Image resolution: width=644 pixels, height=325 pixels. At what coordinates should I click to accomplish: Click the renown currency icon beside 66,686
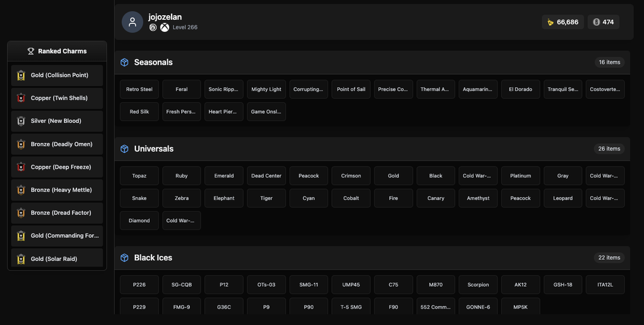click(x=551, y=22)
